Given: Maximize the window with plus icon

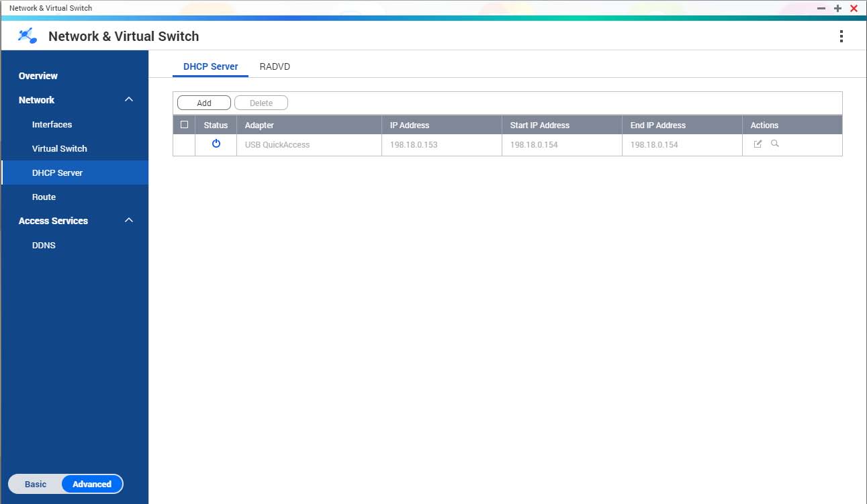Looking at the screenshot, I should click(837, 8).
